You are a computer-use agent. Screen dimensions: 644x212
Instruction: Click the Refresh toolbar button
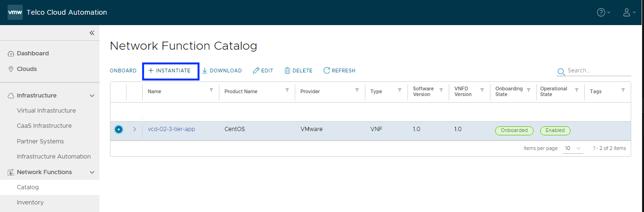(x=339, y=71)
